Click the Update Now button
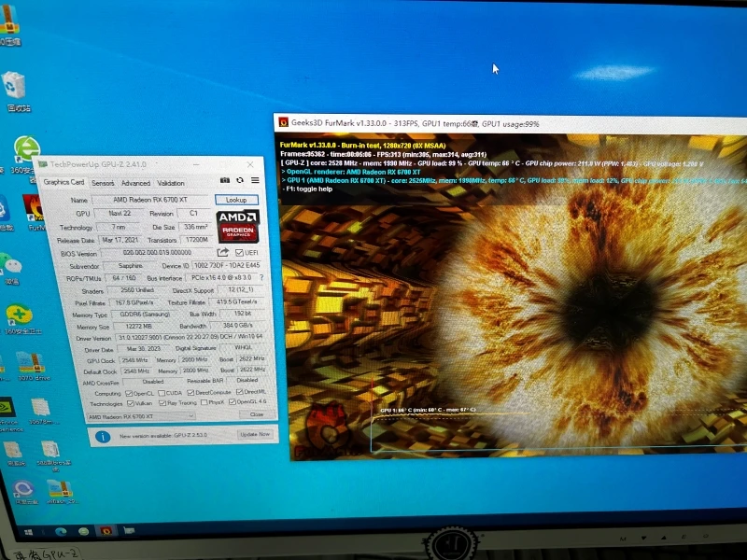The image size is (747, 560). pos(255,434)
